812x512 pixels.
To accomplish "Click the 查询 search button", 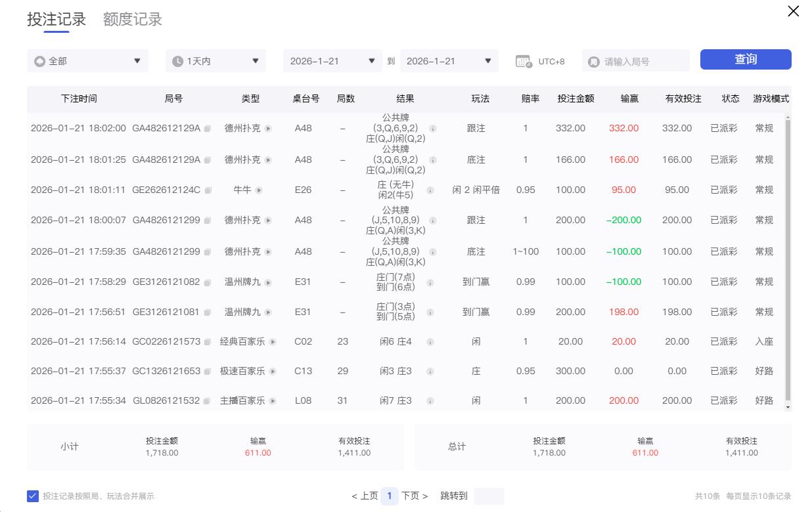I will pyautogui.click(x=746, y=59).
